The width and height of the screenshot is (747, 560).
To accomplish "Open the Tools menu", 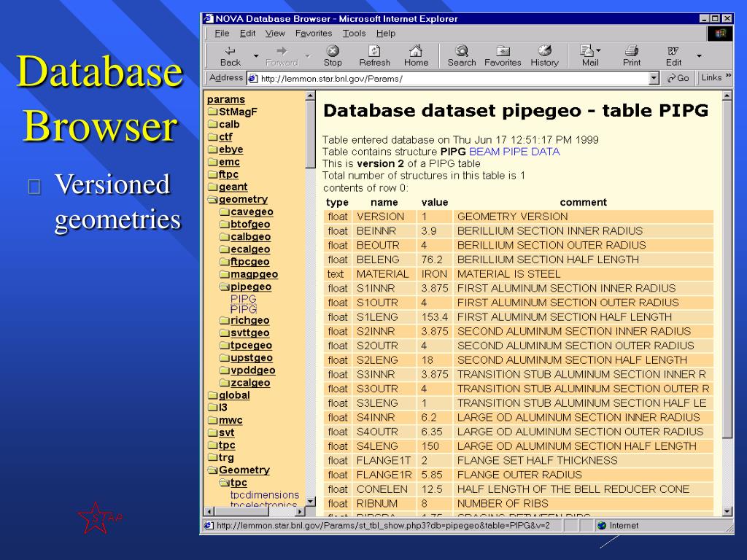I will point(354,34).
